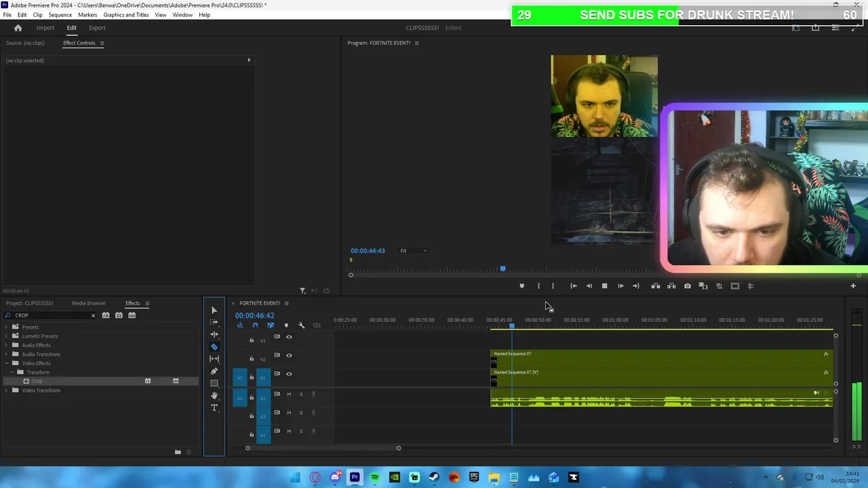Image resolution: width=868 pixels, height=488 pixels.
Task: Toggle V3 track output eye
Action: coord(289,337)
